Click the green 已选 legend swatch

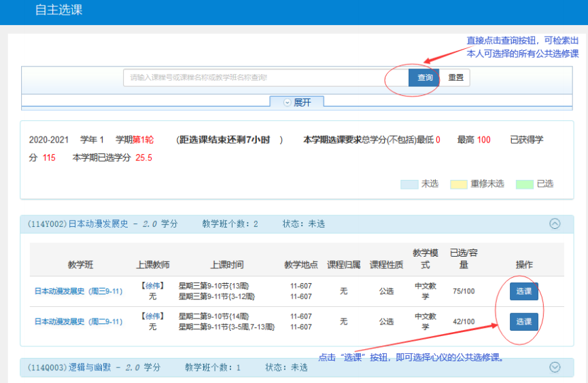click(x=525, y=184)
